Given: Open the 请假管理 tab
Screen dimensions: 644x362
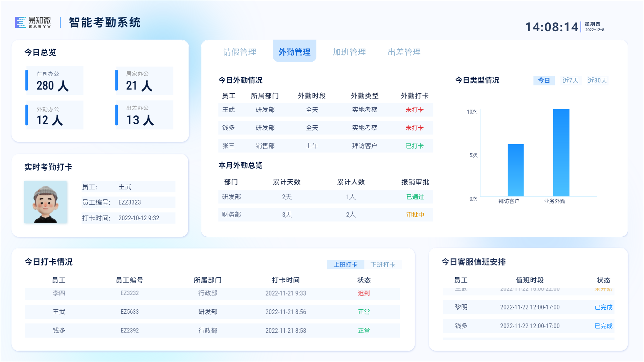Looking at the screenshot, I should click(239, 52).
